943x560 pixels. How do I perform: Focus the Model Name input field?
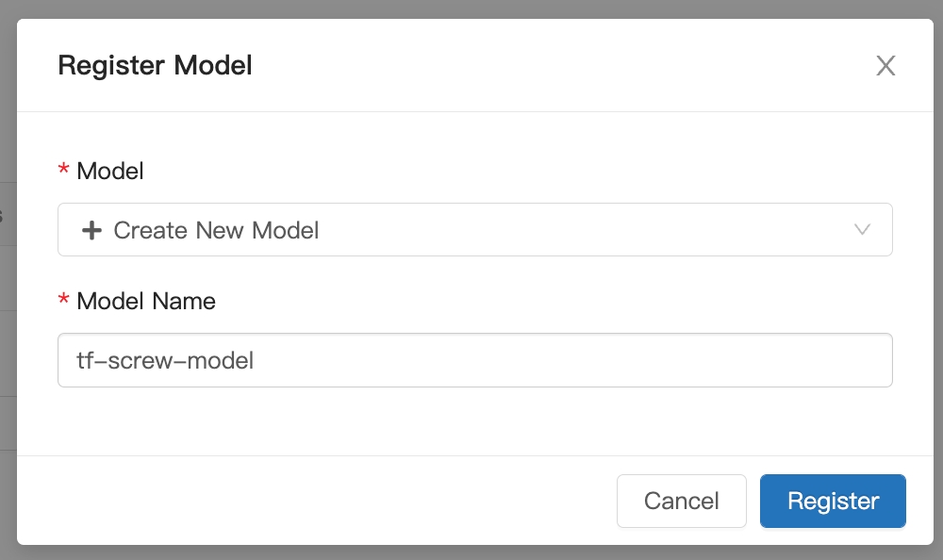click(x=475, y=360)
